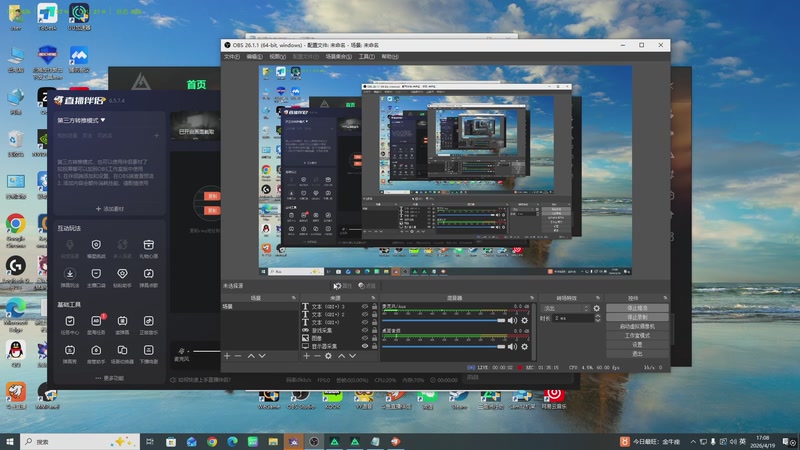The height and width of the screenshot is (450, 800).
Task: Toggle visibility of 图像 source
Action: (x=365, y=338)
